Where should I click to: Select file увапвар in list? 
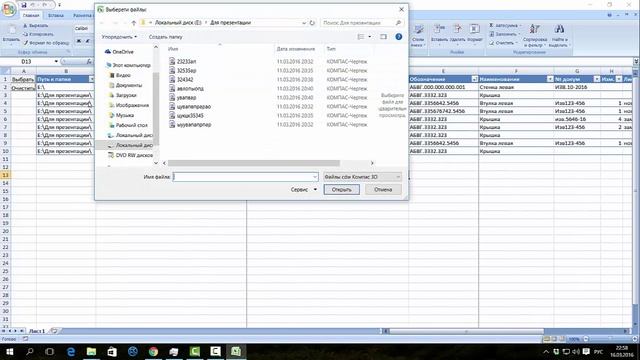click(x=183, y=98)
